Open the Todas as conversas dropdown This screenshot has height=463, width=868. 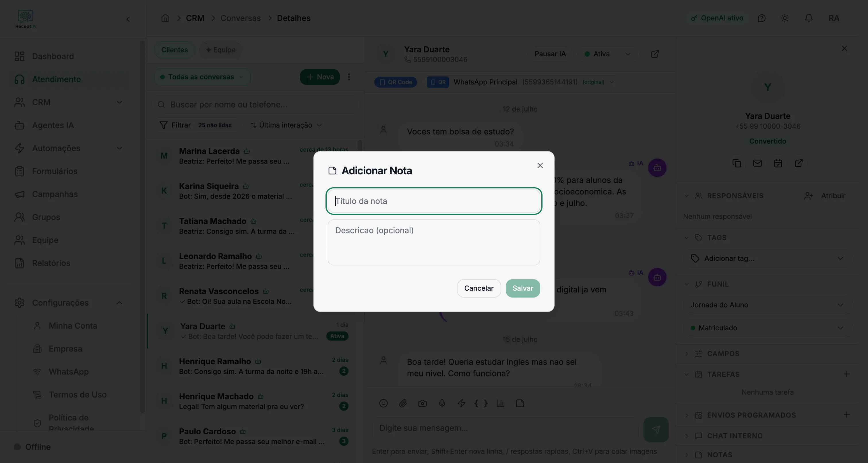coord(202,77)
